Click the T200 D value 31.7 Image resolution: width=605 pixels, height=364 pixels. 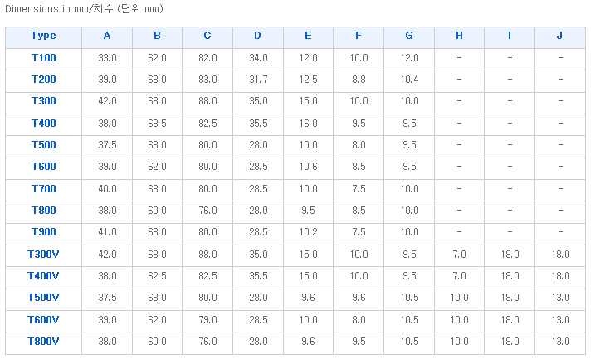(258, 80)
